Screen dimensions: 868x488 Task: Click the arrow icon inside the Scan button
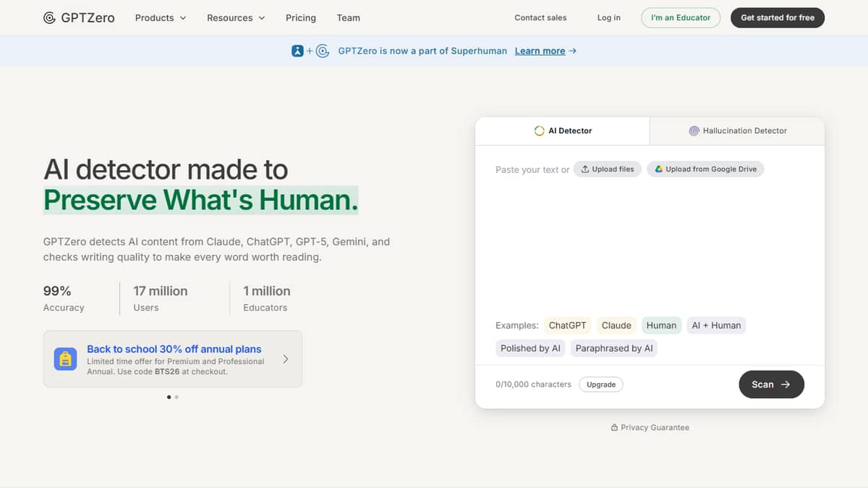point(786,384)
